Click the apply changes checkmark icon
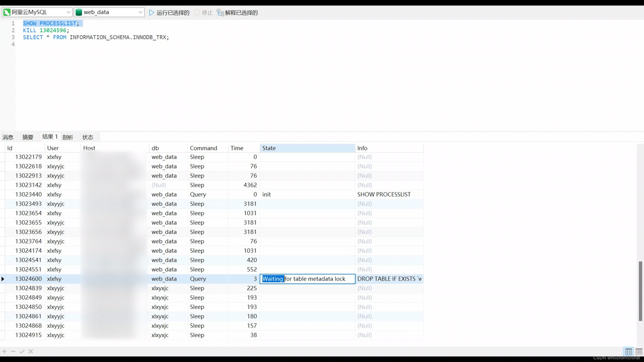Viewport: 644px width, 362px height. point(22,351)
